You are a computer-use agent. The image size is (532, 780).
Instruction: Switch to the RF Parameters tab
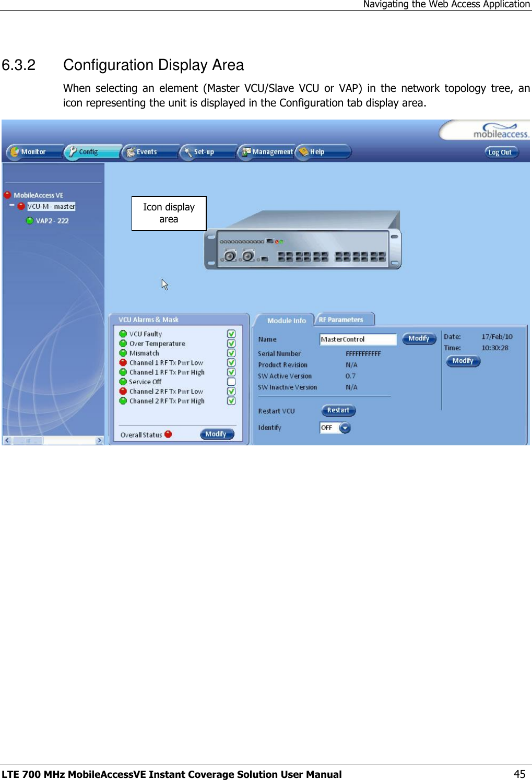click(x=341, y=320)
